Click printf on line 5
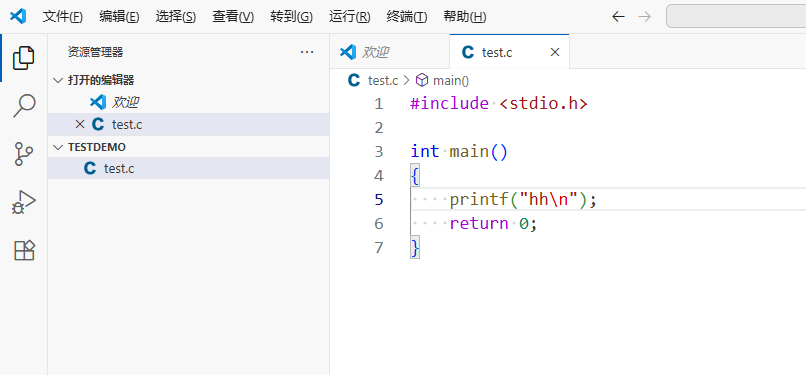Viewport: 806px width, 375px height. [479, 199]
